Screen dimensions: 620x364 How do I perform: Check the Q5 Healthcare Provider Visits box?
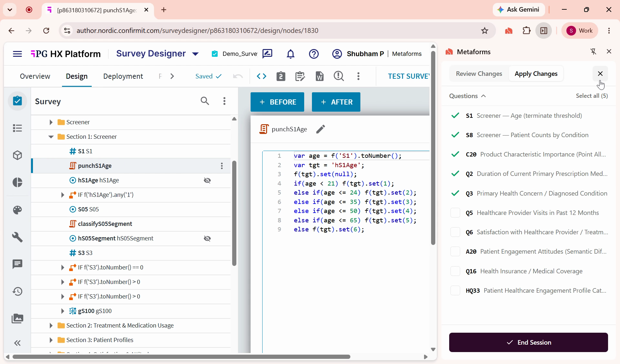click(455, 213)
